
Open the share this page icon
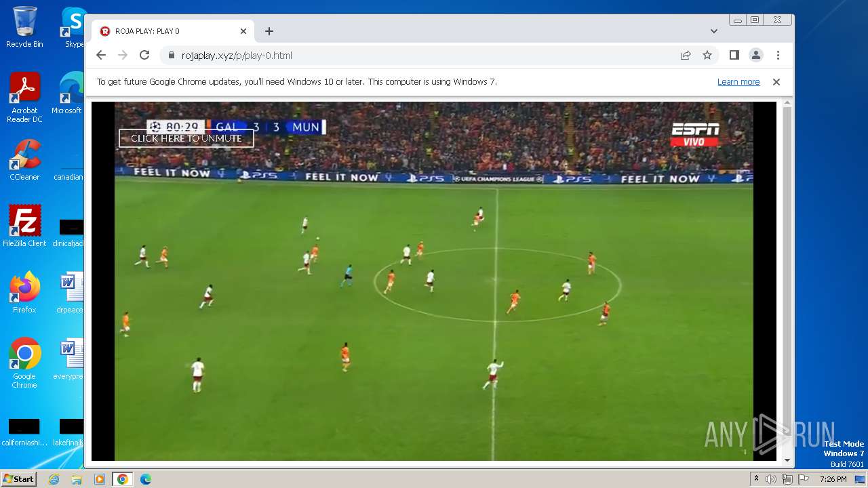coord(686,55)
